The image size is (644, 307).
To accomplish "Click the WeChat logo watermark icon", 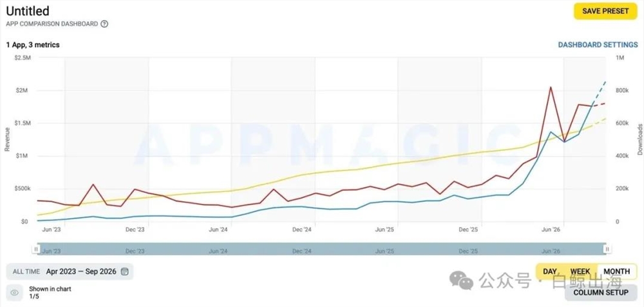I will point(461,280).
